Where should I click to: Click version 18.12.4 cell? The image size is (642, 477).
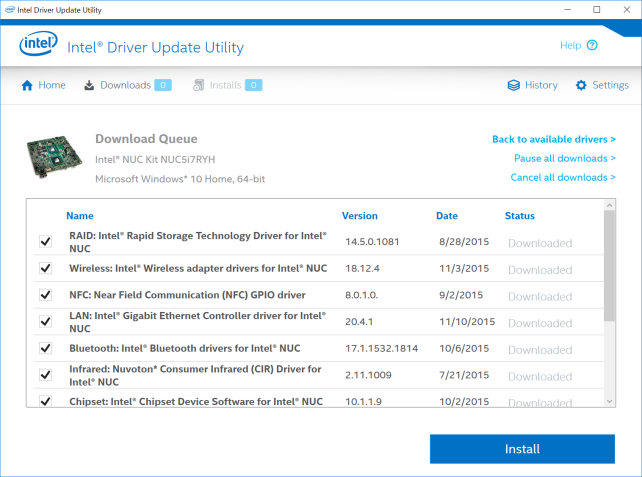[x=362, y=268]
